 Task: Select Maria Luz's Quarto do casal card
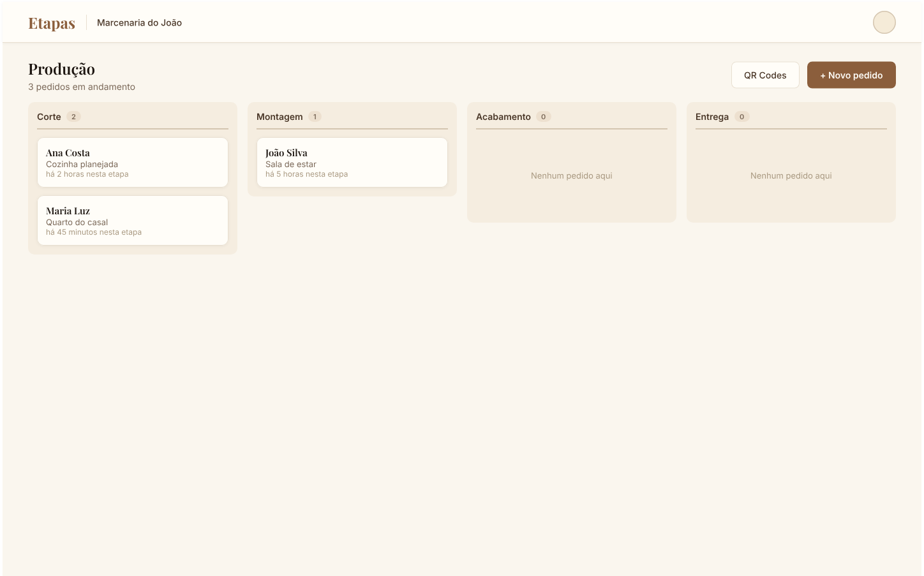click(132, 220)
